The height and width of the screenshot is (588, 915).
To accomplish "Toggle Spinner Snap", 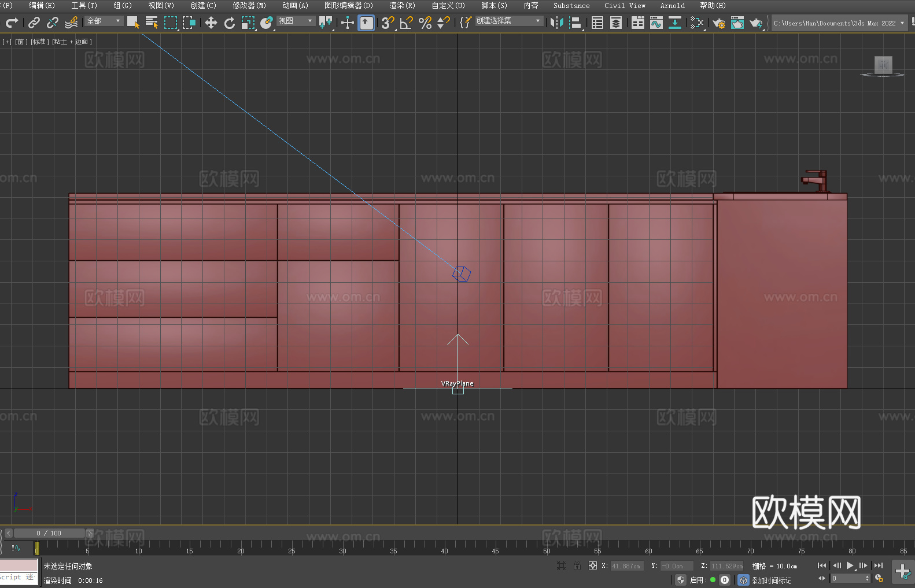I will click(x=444, y=23).
